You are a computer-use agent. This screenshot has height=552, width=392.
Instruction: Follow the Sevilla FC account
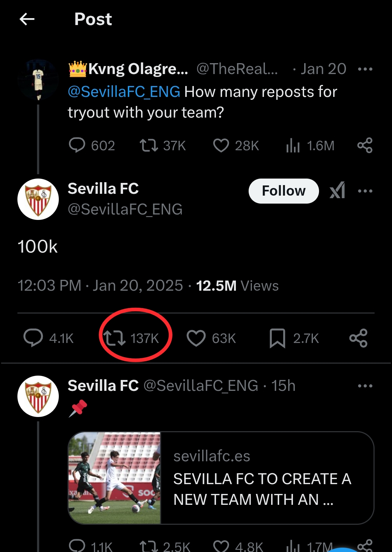point(283,191)
